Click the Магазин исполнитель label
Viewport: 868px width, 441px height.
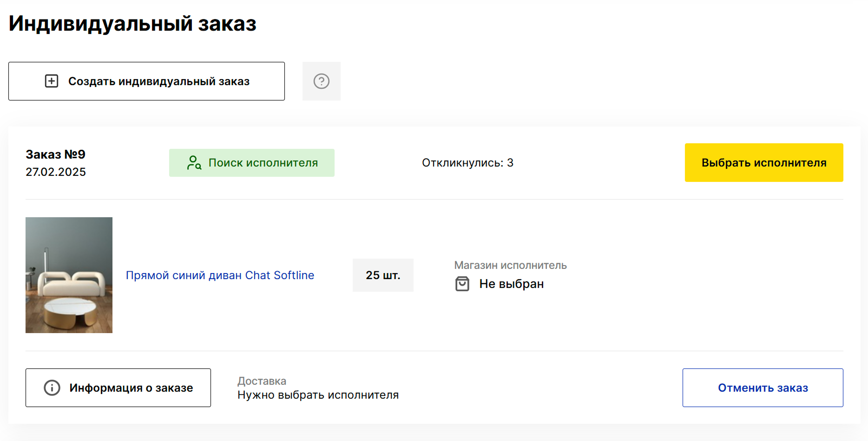coord(510,265)
